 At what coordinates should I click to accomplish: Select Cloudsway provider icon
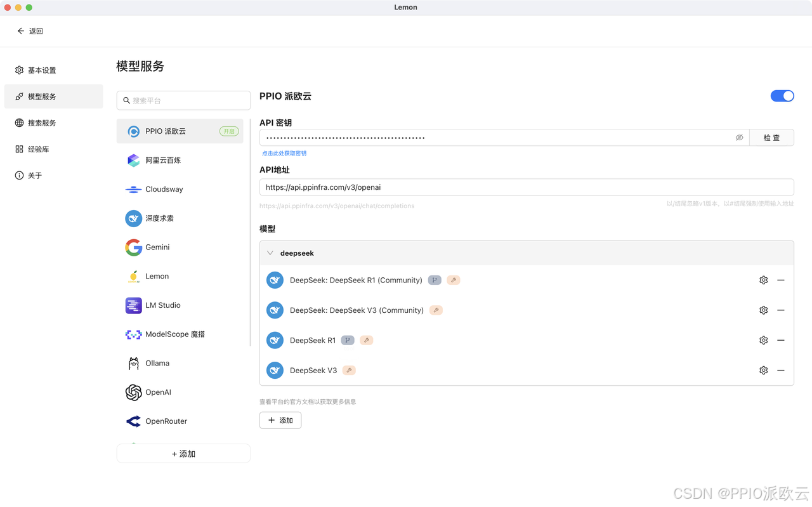click(x=133, y=189)
